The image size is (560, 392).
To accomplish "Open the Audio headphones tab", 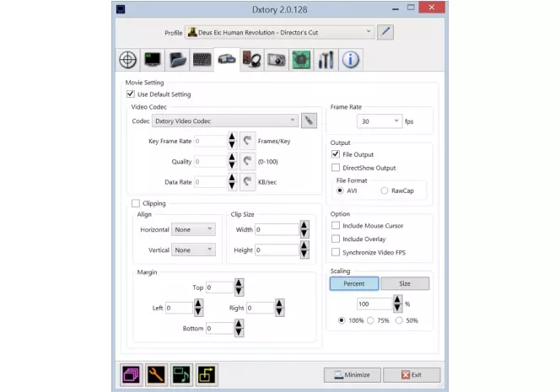I will (x=252, y=60).
